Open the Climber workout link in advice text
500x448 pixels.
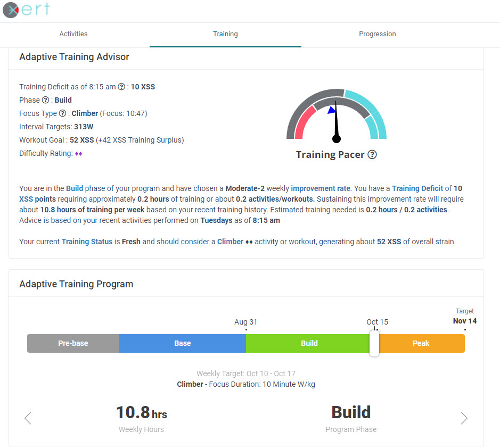(x=230, y=241)
